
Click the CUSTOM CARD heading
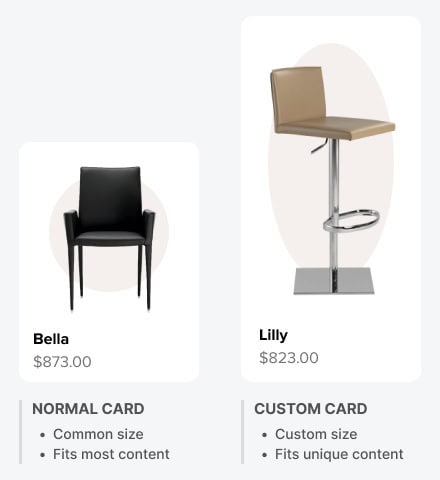tap(311, 409)
